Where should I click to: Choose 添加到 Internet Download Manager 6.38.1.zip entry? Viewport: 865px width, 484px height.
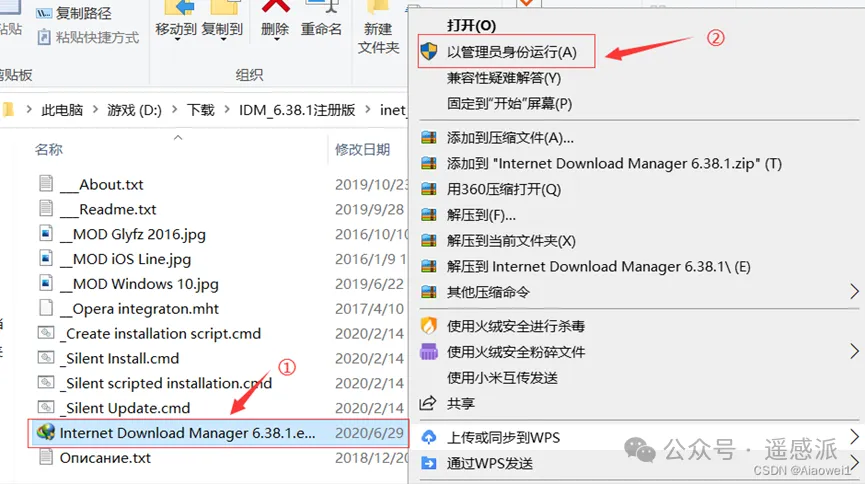click(x=614, y=163)
